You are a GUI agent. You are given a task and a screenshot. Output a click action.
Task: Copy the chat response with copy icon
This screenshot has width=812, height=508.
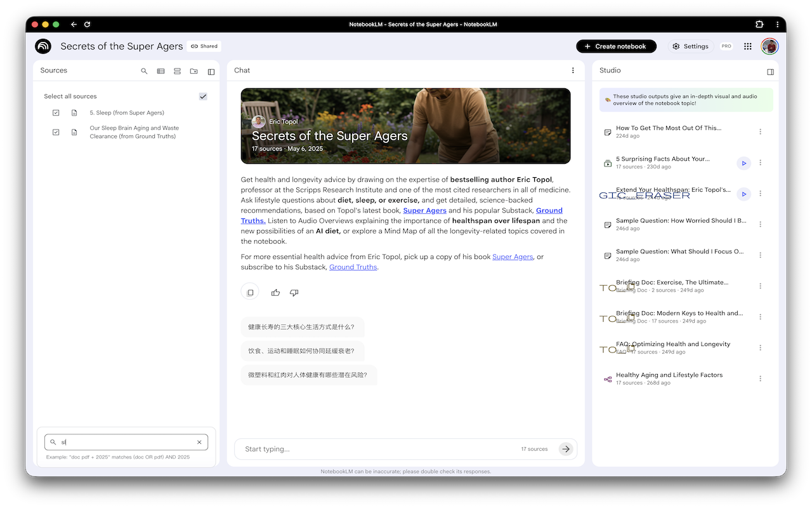(x=250, y=292)
